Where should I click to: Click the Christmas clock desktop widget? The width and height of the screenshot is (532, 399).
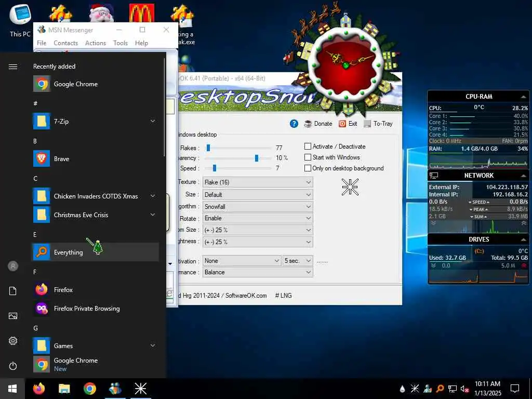coord(345,64)
